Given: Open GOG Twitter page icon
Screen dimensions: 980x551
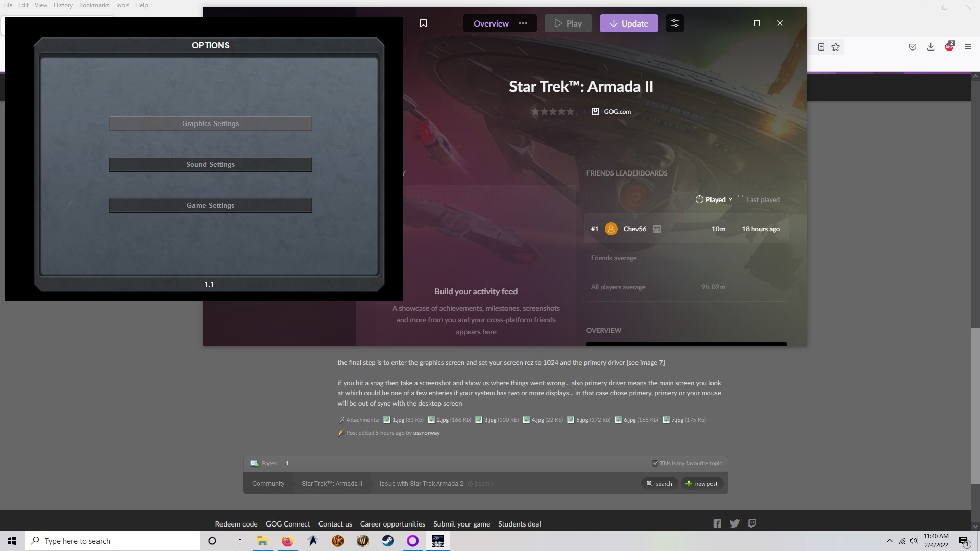Looking at the screenshot, I should click(734, 523).
